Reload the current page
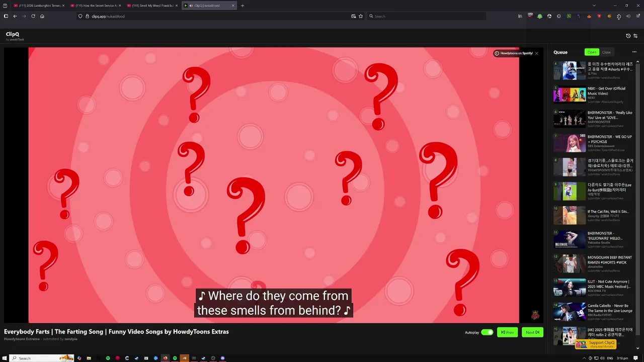644x362 pixels. click(x=33, y=16)
